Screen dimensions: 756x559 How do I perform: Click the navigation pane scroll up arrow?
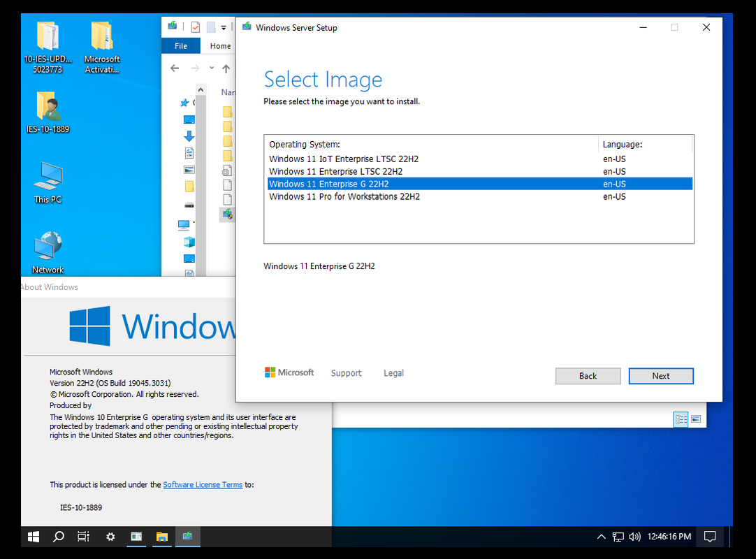201,89
